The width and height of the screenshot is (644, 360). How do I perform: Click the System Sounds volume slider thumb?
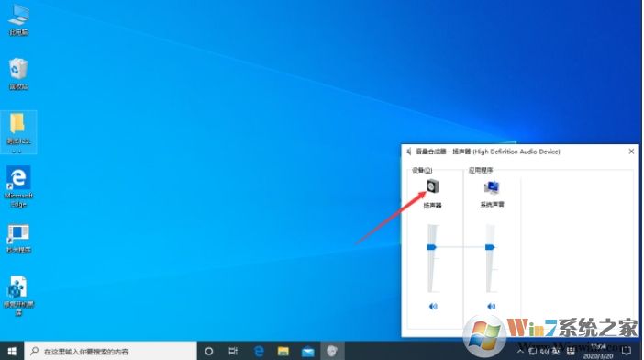(490, 247)
